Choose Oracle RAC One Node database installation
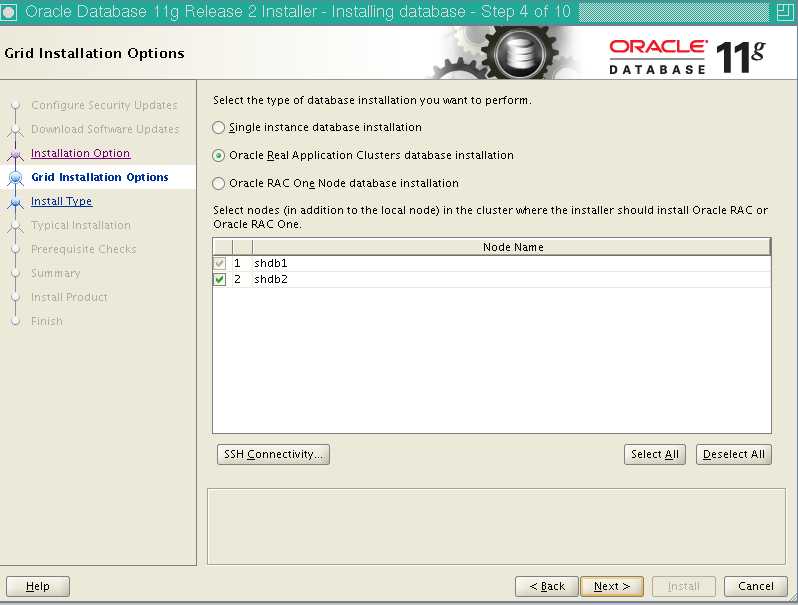This screenshot has width=798, height=605. [218, 183]
